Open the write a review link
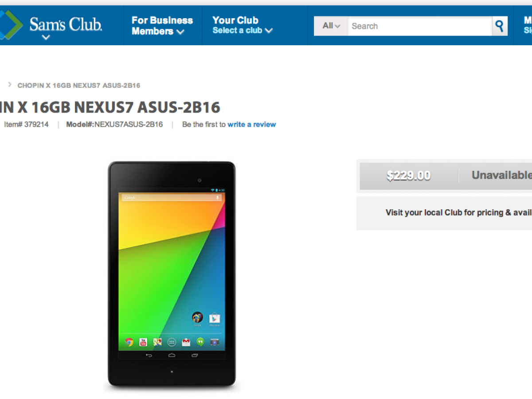532x399 pixels. click(x=251, y=125)
